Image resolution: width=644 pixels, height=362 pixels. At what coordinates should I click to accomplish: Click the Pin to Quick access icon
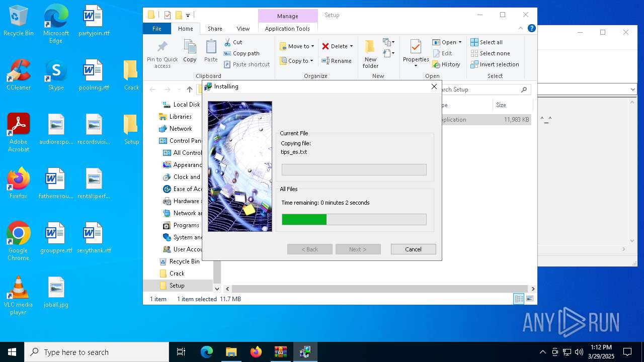coord(162,53)
